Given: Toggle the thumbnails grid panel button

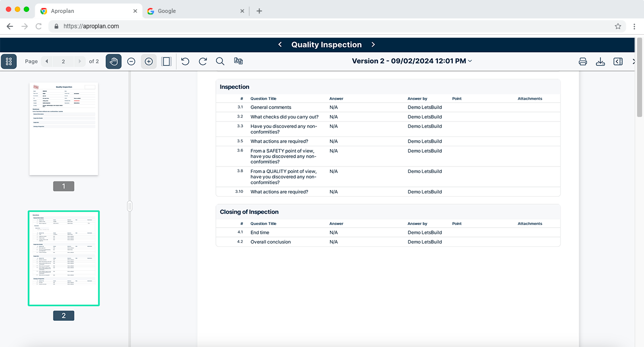Looking at the screenshot, I should 9,61.
